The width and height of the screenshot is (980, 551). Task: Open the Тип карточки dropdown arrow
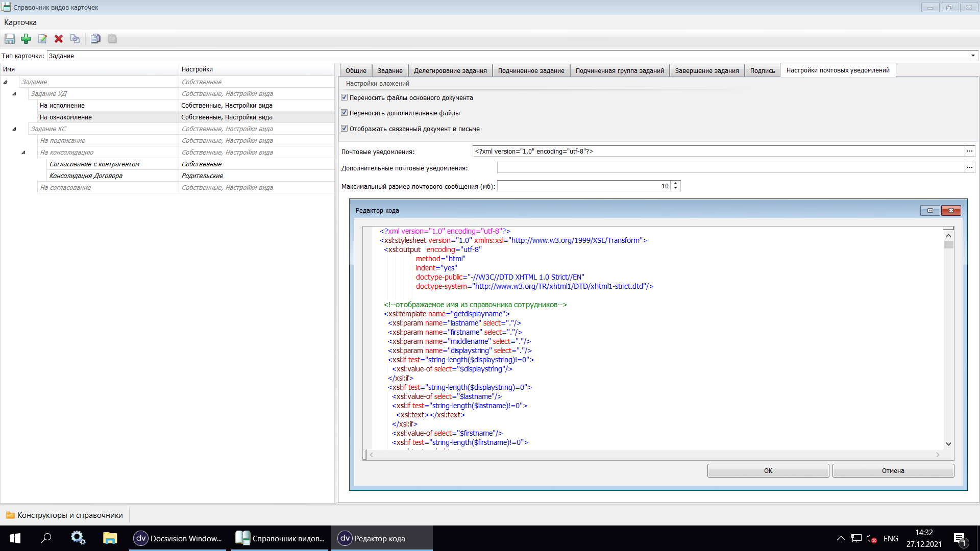tap(973, 56)
